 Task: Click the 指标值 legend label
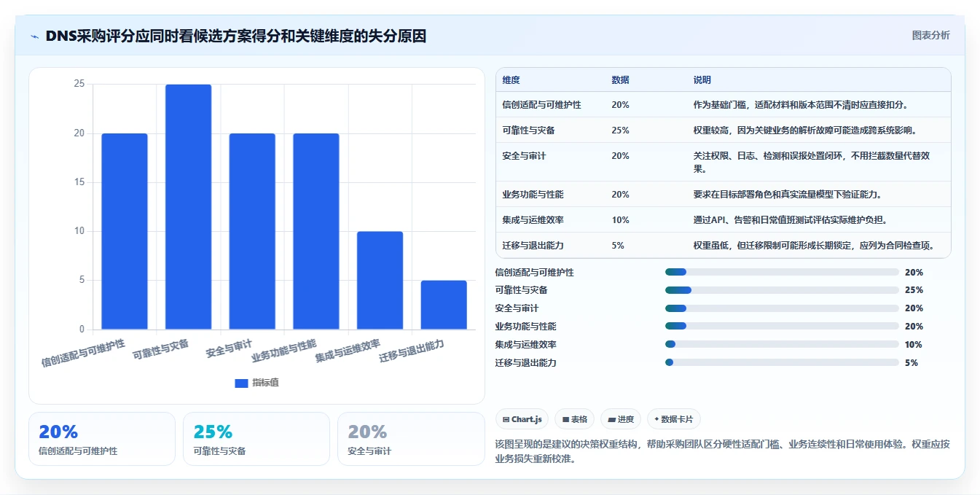click(265, 383)
